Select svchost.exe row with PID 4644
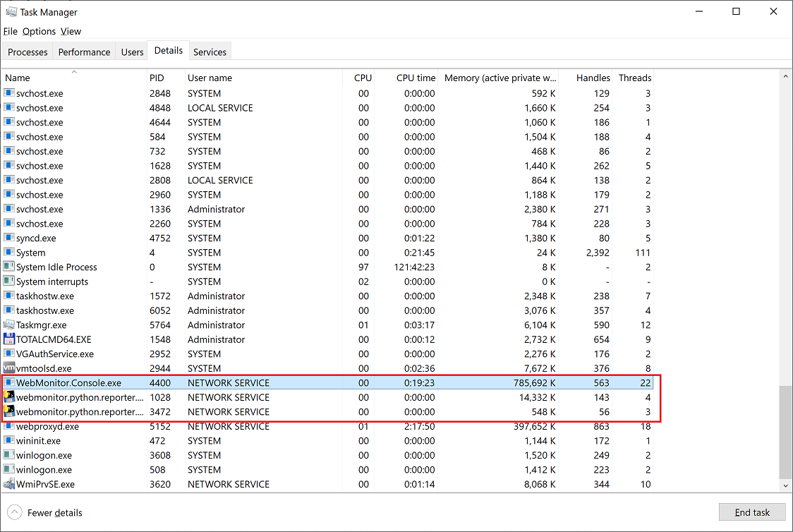 (328, 122)
